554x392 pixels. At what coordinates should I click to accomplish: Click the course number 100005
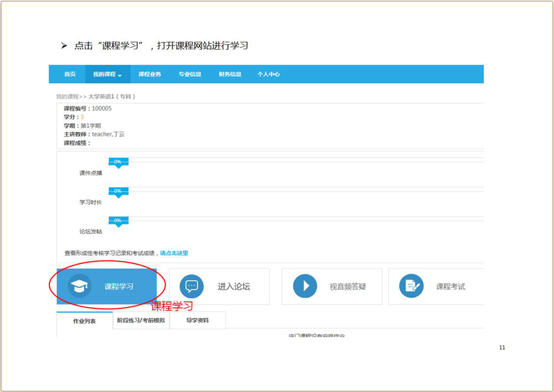pyautogui.click(x=102, y=108)
